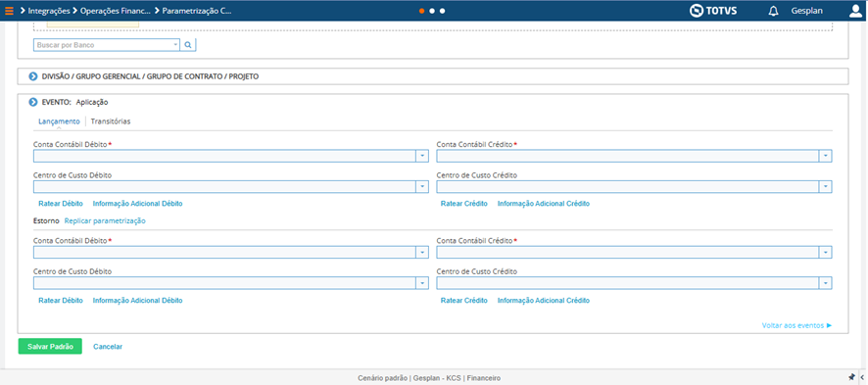Open the Buscar por Banco dropdown

(175, 45)
